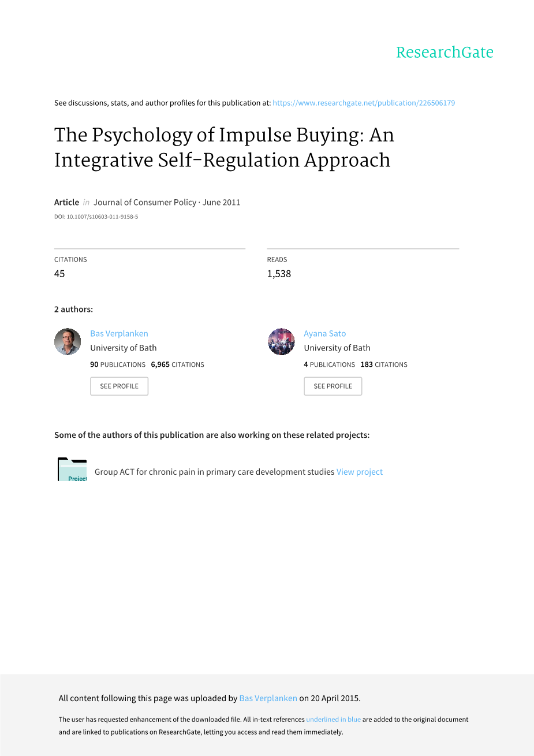Click the project folder icon
Screen dimensions: 534x756
tap(72, 470)
